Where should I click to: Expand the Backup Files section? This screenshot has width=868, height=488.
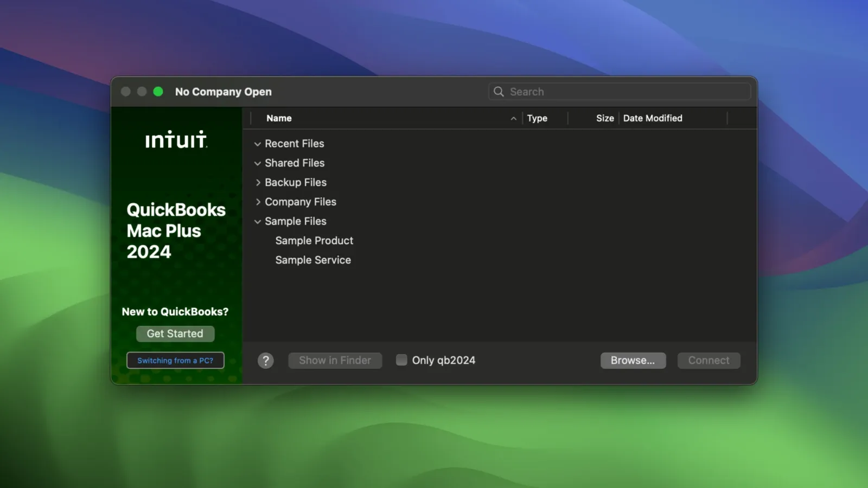pyautogui.click(x=258, y=182)
